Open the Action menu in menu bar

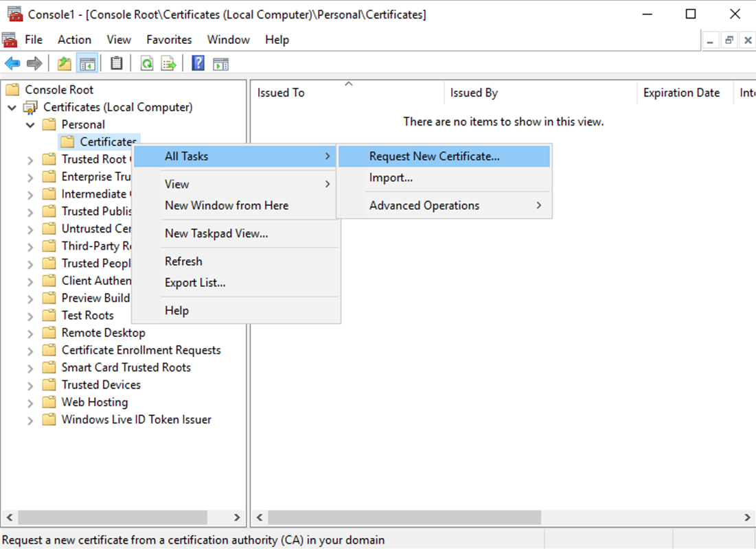[74, 40]
